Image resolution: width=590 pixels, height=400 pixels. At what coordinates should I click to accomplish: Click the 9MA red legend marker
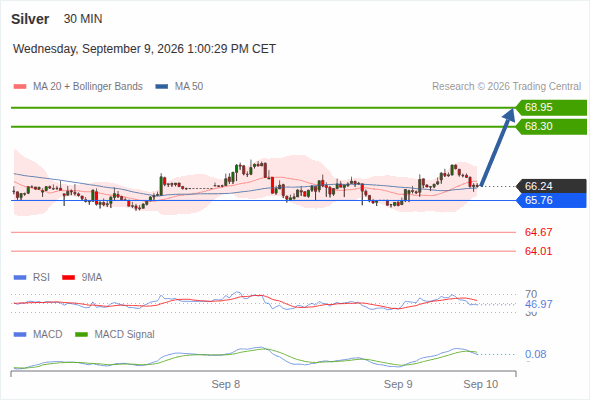68,278
